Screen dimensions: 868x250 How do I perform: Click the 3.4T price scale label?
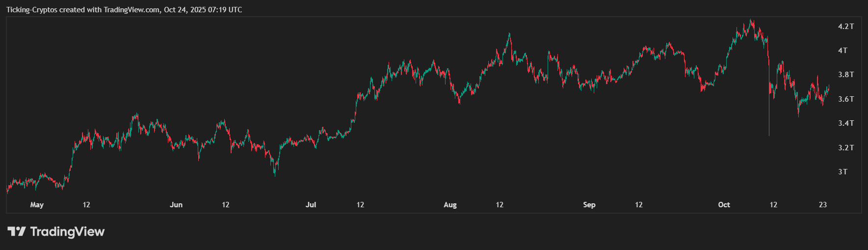[845, 123]
